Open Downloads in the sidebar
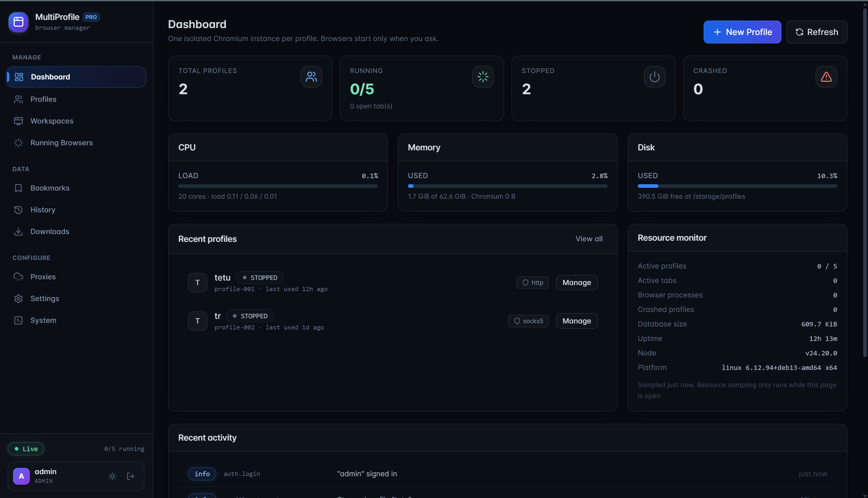 point(76,232)
